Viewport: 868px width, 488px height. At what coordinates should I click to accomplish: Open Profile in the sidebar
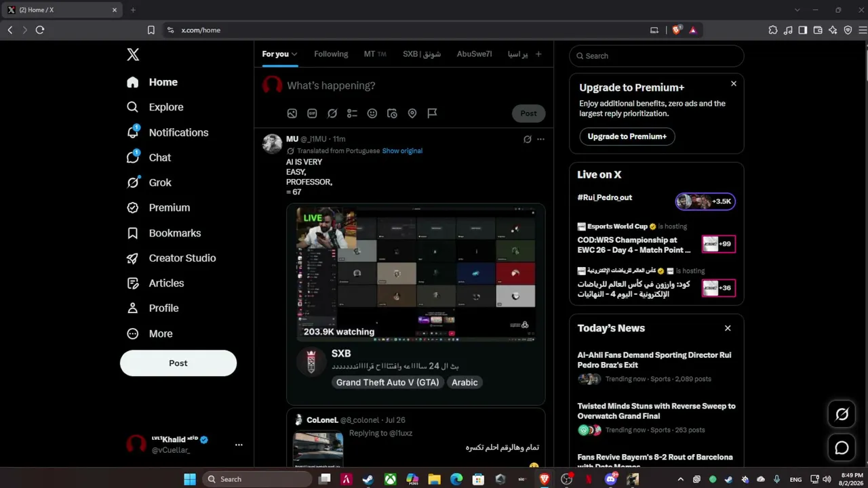point(153,308)
